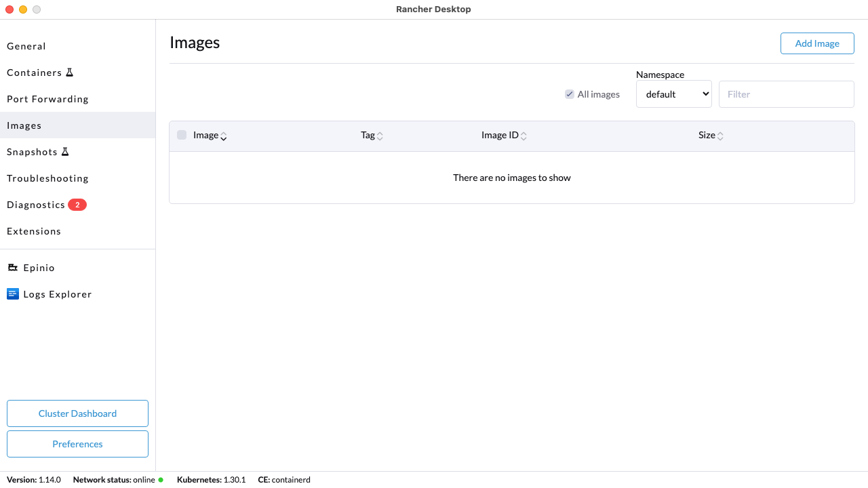
Task: Go to the Containers page
Action: click(x=77, y=73)
